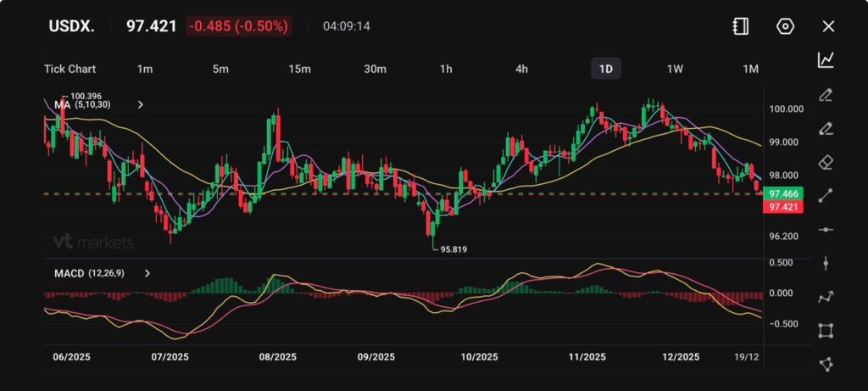
Task: Expand the MA (5,10,30) indicator settings
Action: tap(141, 105)
